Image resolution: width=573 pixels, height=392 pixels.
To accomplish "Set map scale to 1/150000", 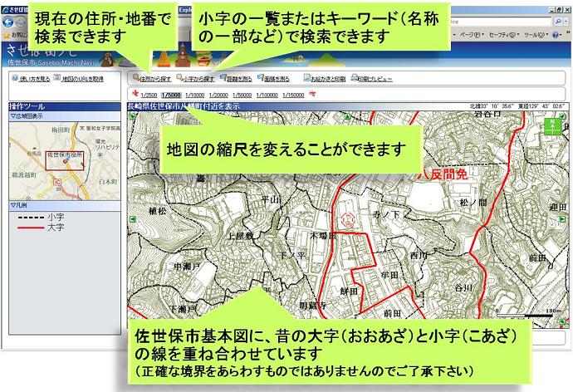I will [293, 95].
